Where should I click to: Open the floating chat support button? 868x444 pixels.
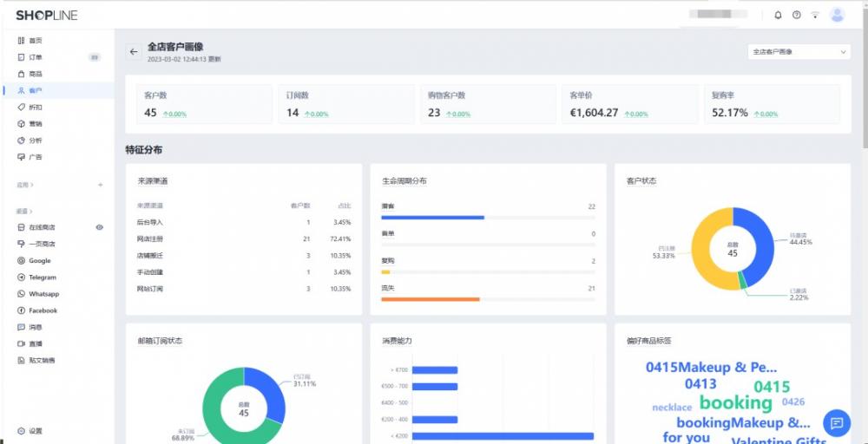click(836, 423)
